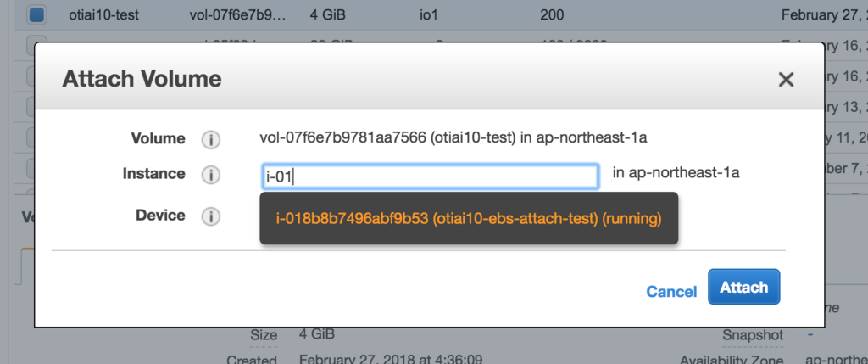Viewport: 868px width, 364px height.
Task: Close the Attach Volume dialog with X
Action: click(786, 80)
